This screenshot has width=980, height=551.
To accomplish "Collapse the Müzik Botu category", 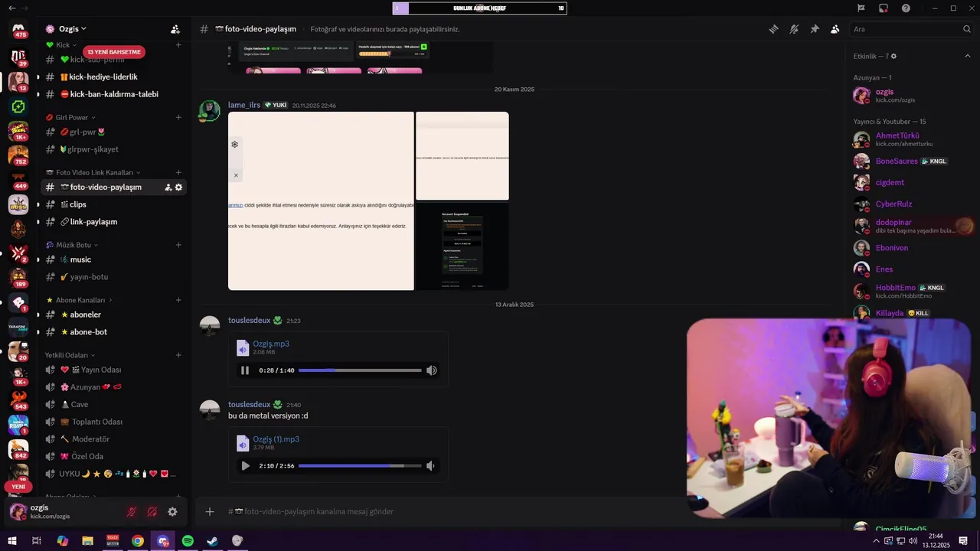I will [72, 246].
